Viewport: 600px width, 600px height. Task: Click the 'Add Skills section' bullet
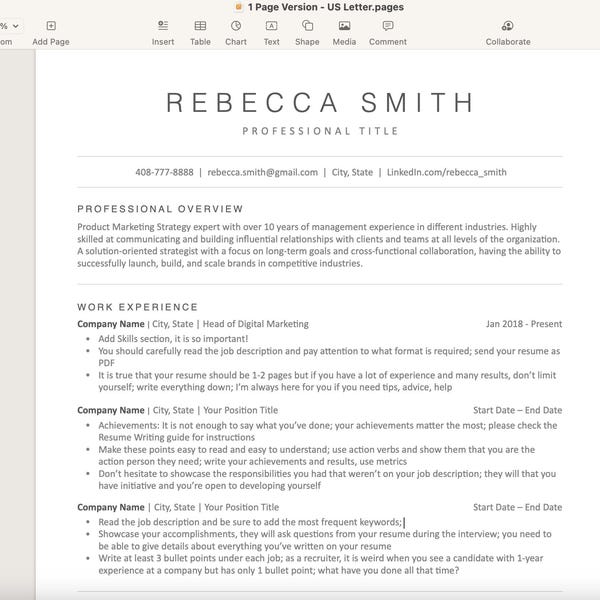click(173, 339)
